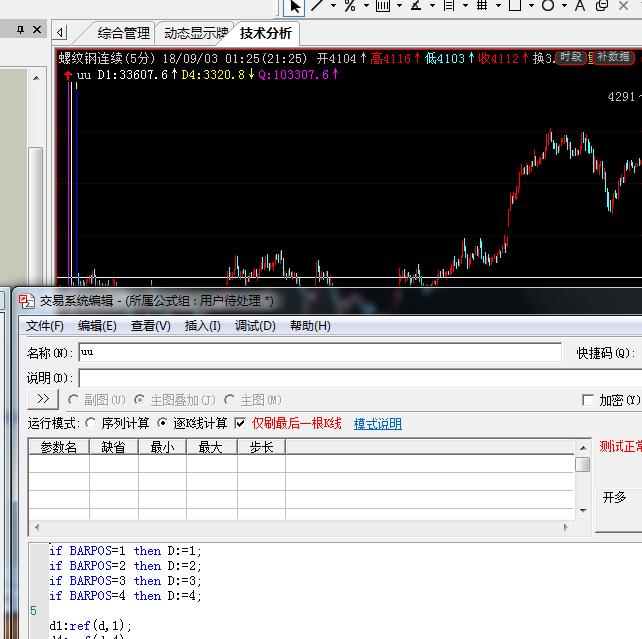Open the 文件(F) menu

point(45,326)
